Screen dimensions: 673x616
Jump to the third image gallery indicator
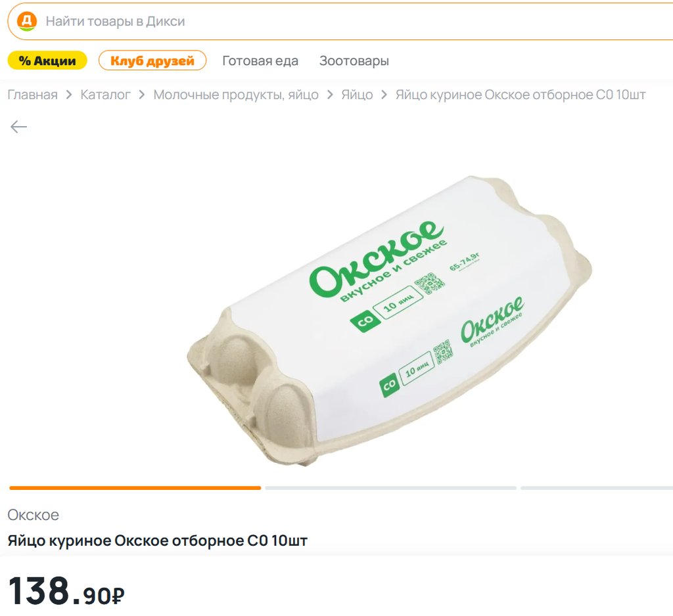point(596,488)
